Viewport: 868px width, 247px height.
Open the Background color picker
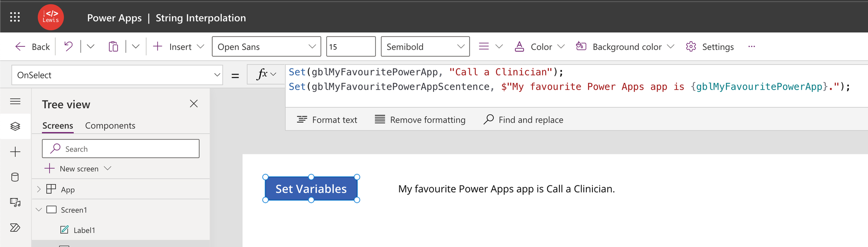pyautogui.click(x=625, y=47)
